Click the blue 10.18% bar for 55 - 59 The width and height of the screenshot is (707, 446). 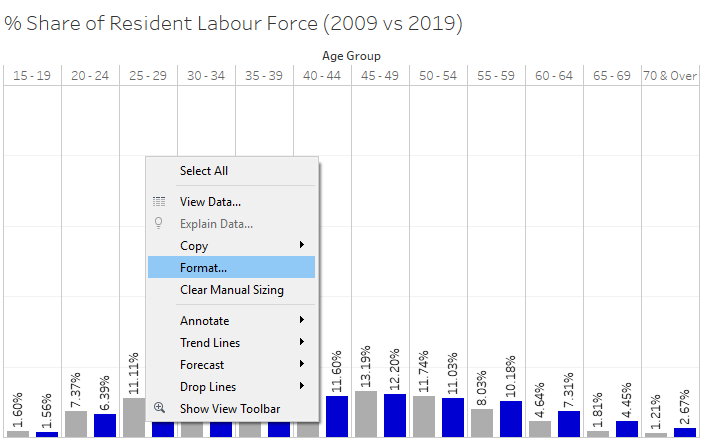point(511,418)
